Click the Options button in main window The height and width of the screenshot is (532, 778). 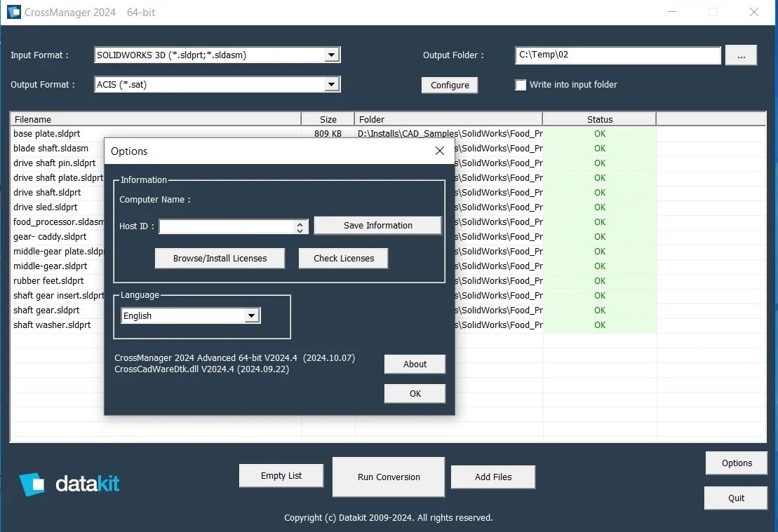(737, 463)
